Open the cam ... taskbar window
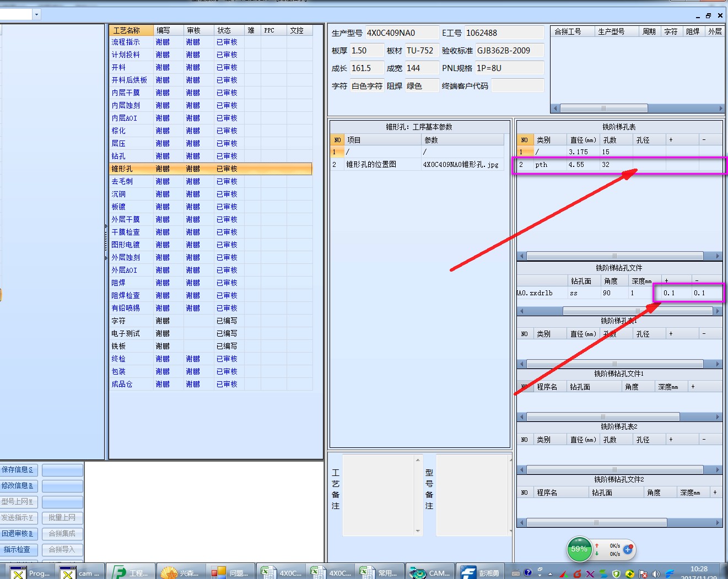 [80, 572]
